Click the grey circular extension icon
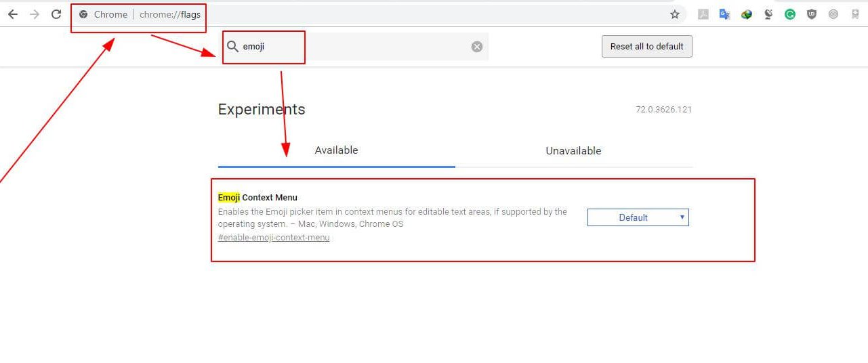 (x=833, y=14)
